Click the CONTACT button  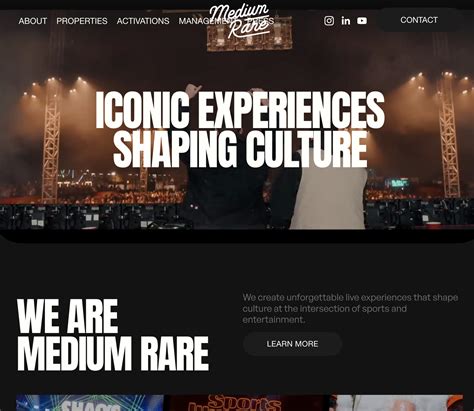pos(419,20)
